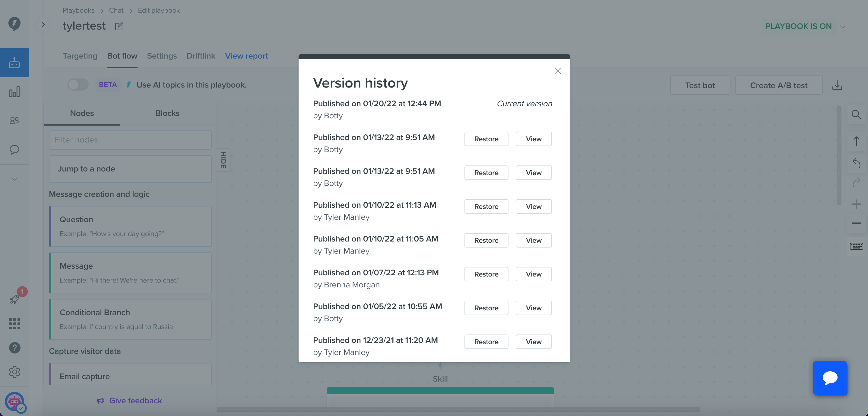The width and height of the screenshot is (868, 416).
Task: Expand the PLAYBOOK IS ON dropdown
Action: [843, 27]
